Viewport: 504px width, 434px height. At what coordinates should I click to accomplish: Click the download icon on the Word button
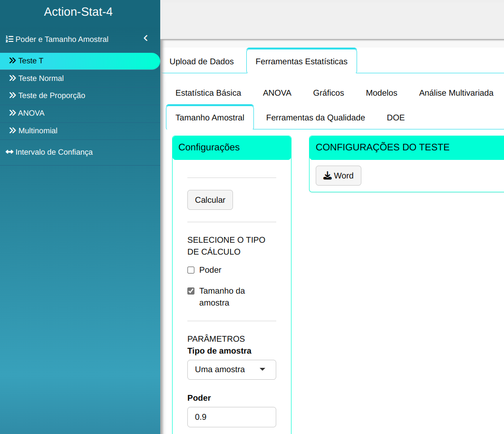(327, 176)
